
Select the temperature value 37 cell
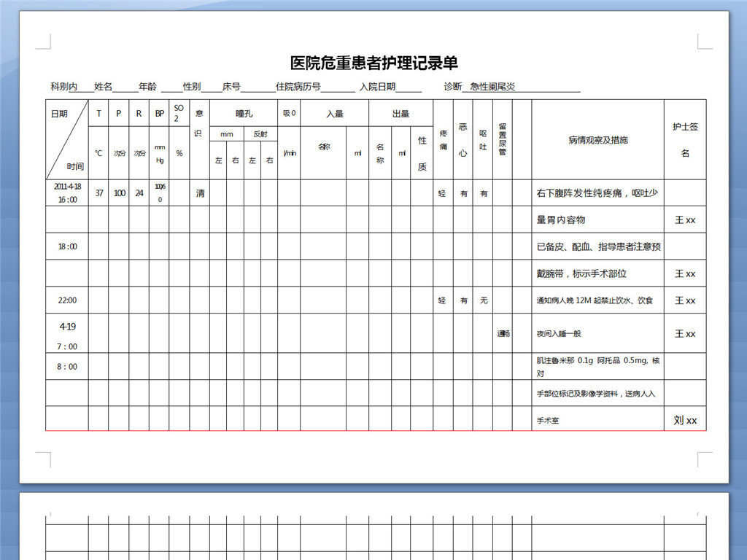[98, 192]
